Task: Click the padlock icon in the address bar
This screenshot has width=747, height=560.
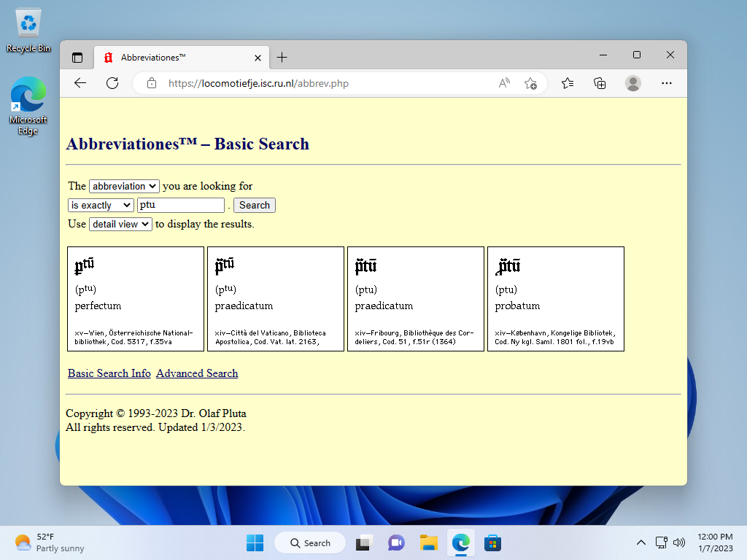Action: point(151,83)
